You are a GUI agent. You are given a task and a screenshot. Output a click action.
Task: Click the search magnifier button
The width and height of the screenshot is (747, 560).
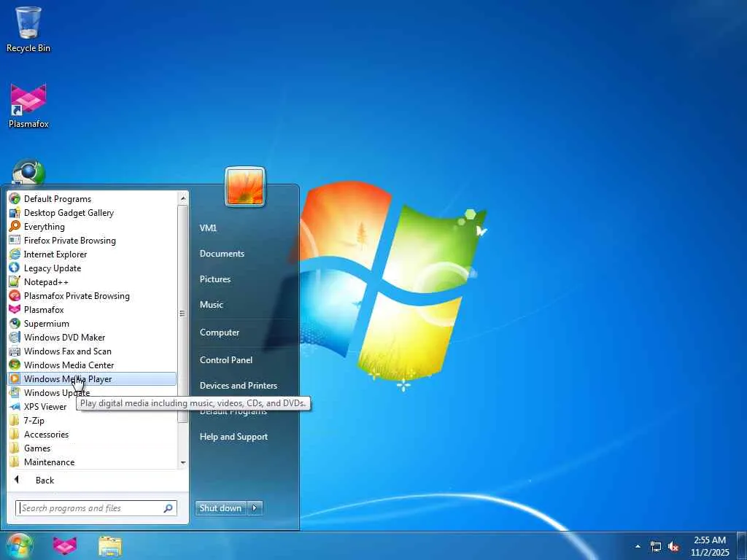[169, 508]
